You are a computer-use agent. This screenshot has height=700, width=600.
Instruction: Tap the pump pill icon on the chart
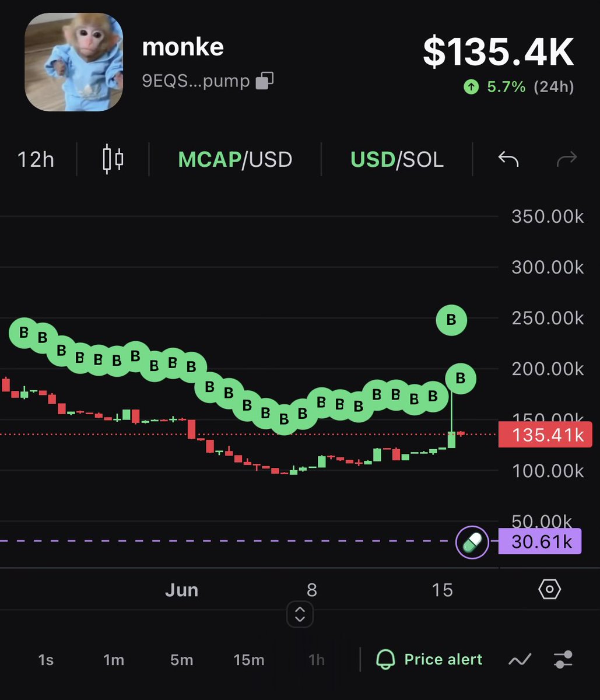tap(472, 542)
